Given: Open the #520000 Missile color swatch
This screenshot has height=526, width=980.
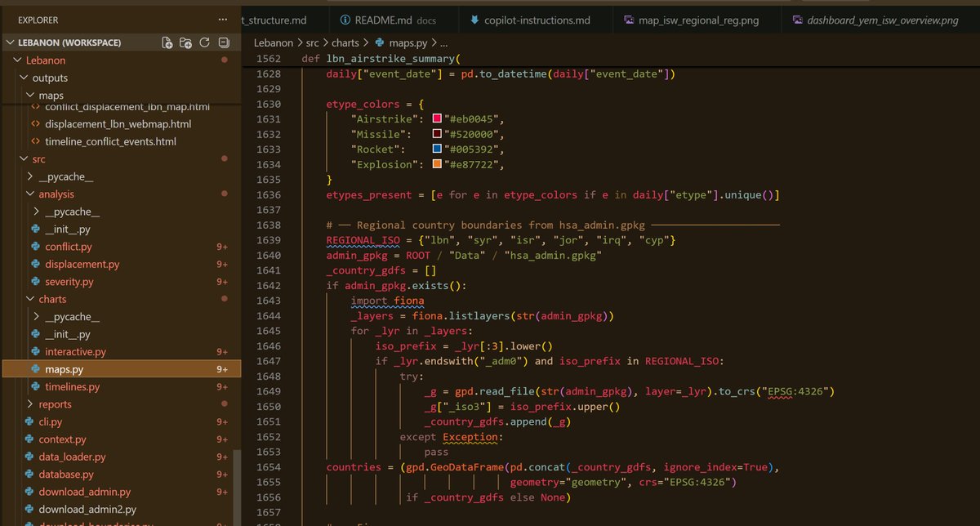Looking at the screenshot, I should (438, 135).
